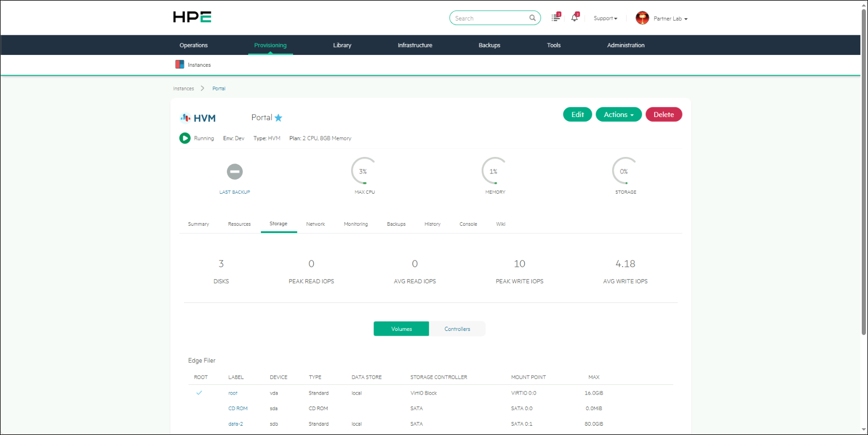Click the SATA 0:1 mount point
Viewport: 868px width, 435px height.
click(522, 424)
